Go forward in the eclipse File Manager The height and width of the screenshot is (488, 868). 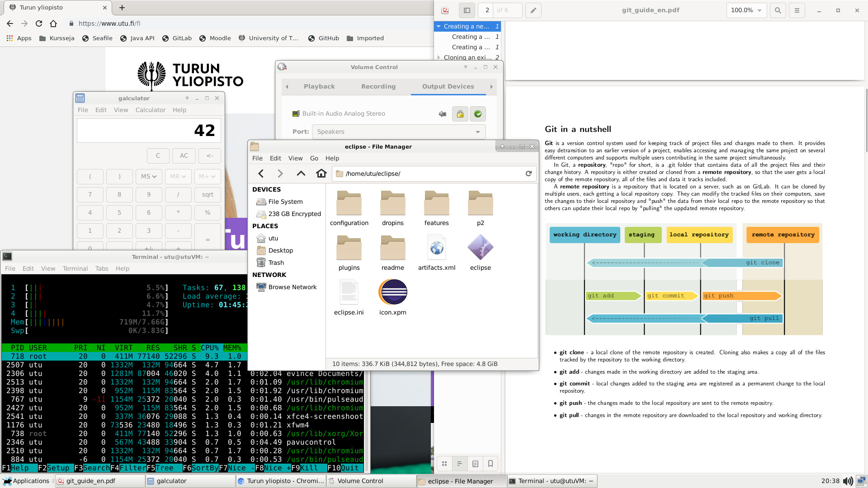[280, 174]
